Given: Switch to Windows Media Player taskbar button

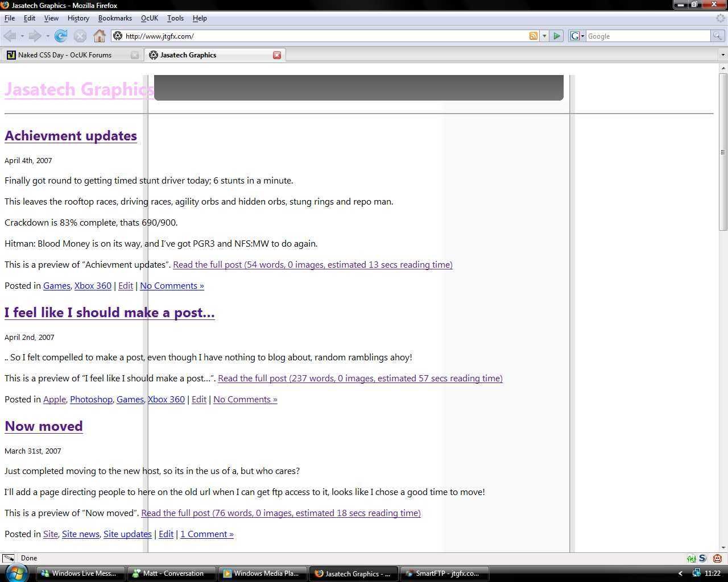Looking at the screenshot, I should [262, 573].
